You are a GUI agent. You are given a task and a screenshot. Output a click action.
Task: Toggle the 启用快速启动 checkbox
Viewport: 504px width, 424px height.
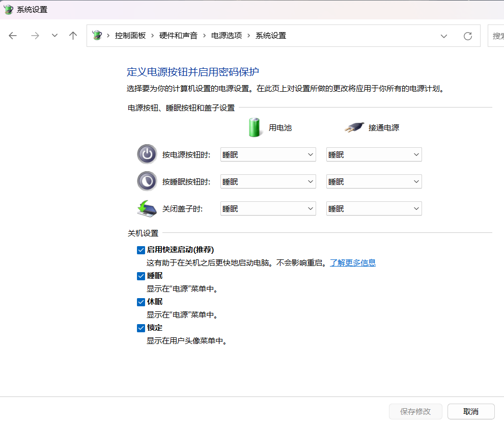[141, 250]
